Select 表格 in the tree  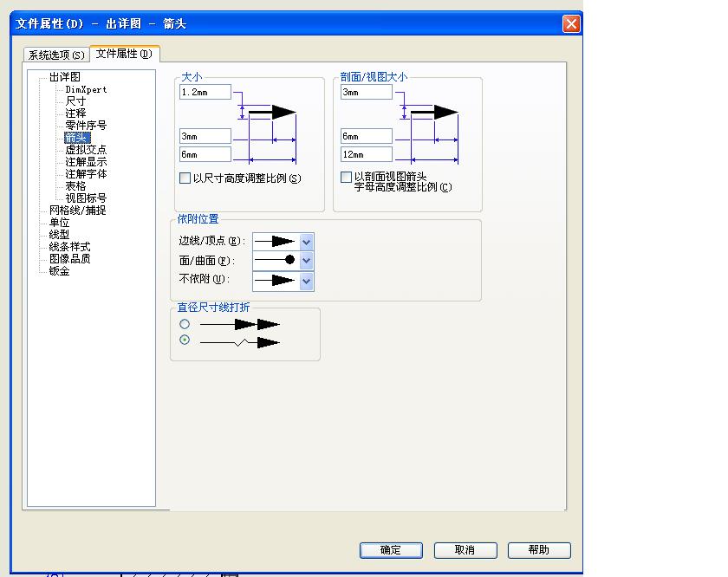pyautogui.click(x=75, y=185)
